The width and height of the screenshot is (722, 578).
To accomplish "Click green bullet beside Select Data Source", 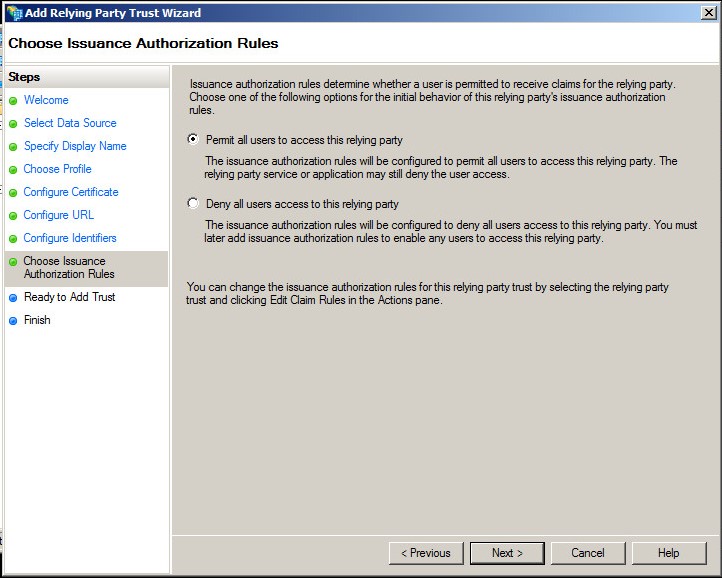I will coord(13,124).
